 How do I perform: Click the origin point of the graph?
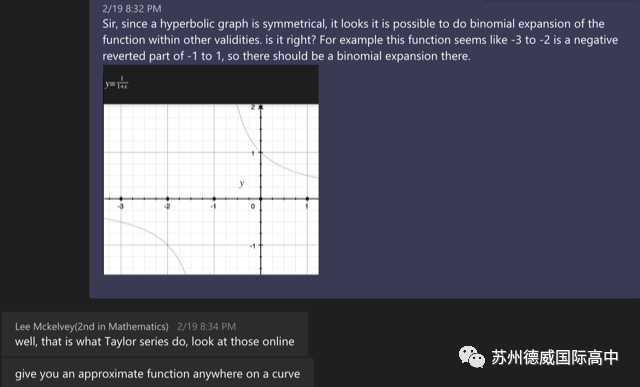pos(261,199)
